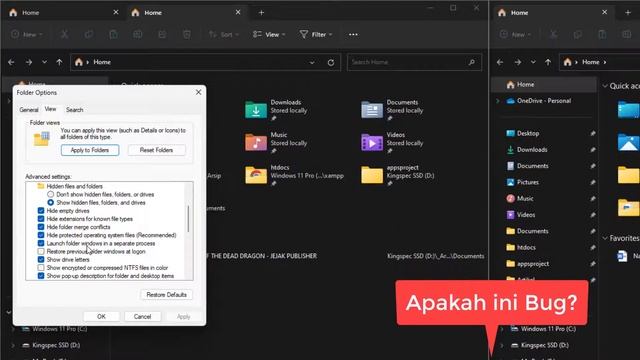640x360 pixels.
Task: Check Restore previous folder windows at logon
Action: tap(41, 251)
